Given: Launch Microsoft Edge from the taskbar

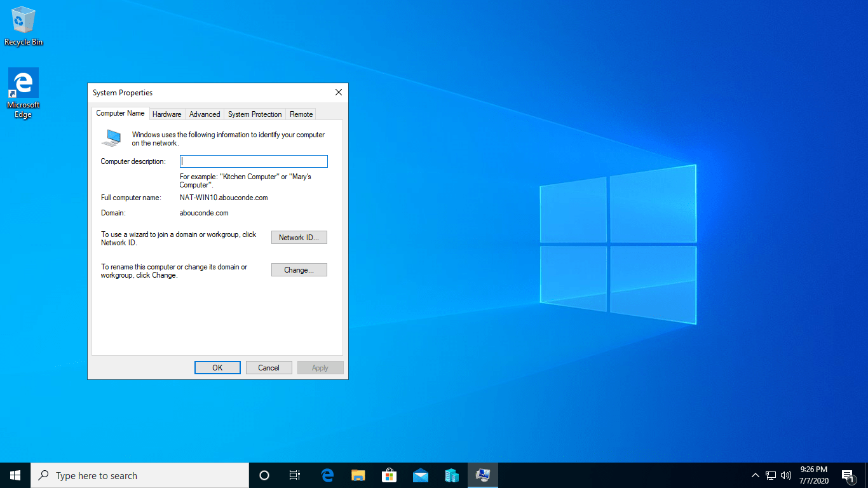Looking at the screenshot, I should 327,475.
